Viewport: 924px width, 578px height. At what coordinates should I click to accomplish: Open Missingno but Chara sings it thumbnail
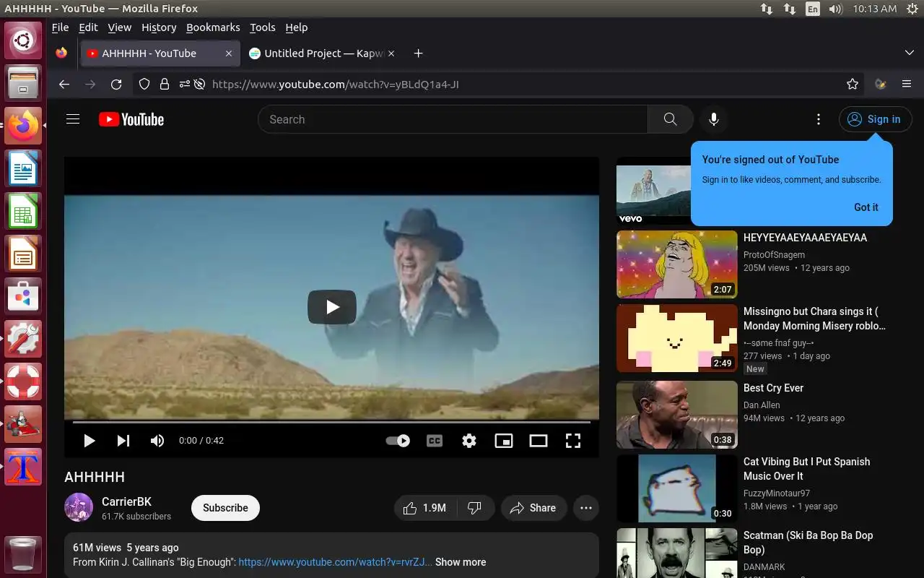coord(676,338)
